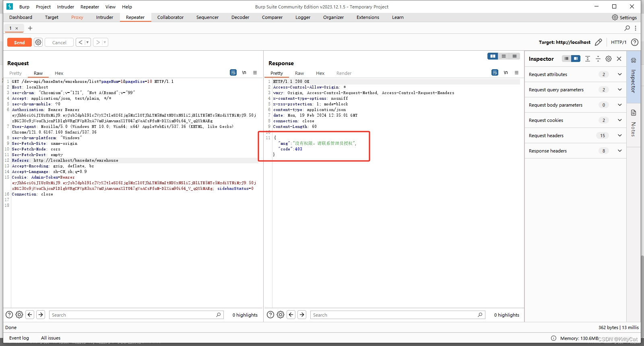Select side-by-side layout view

(x=493, y=56)
